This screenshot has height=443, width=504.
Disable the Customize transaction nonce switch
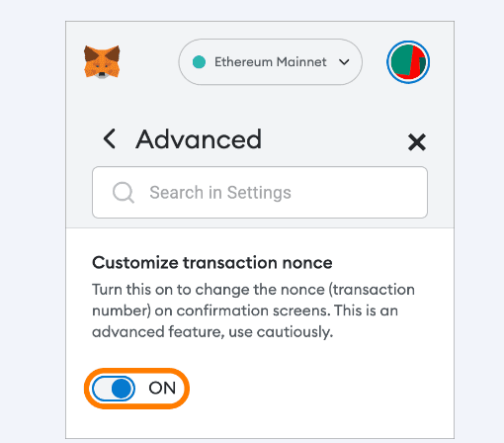click(x=114, y=389)
